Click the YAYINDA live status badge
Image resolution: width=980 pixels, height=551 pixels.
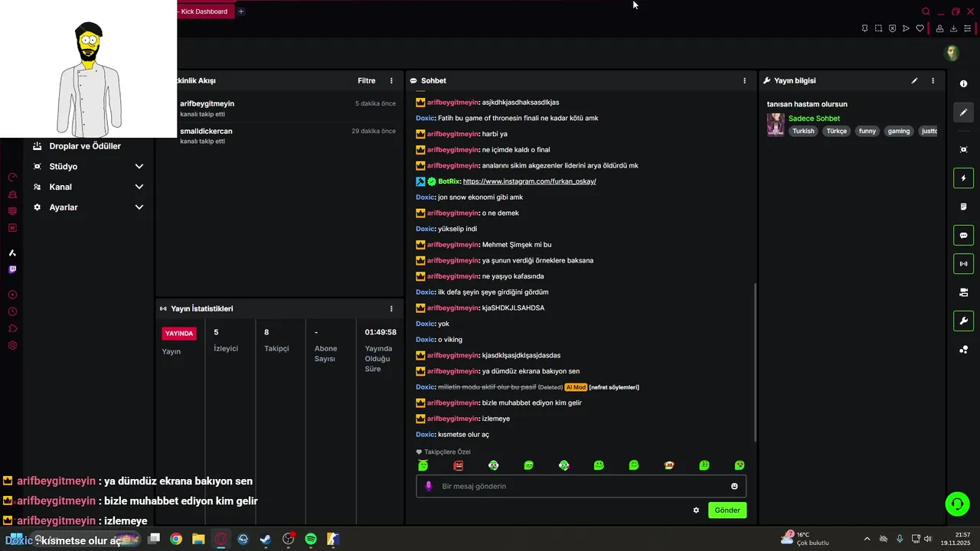tap(180, 334)
